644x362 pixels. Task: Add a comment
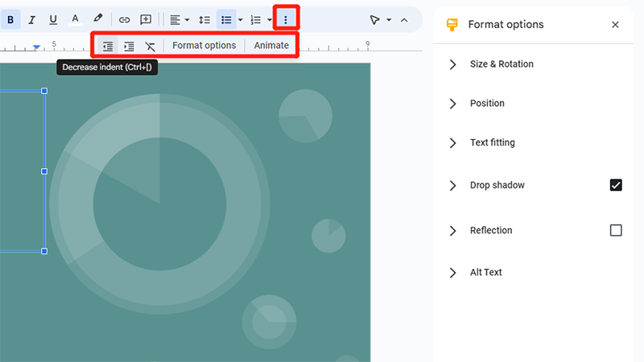[146, 19]
